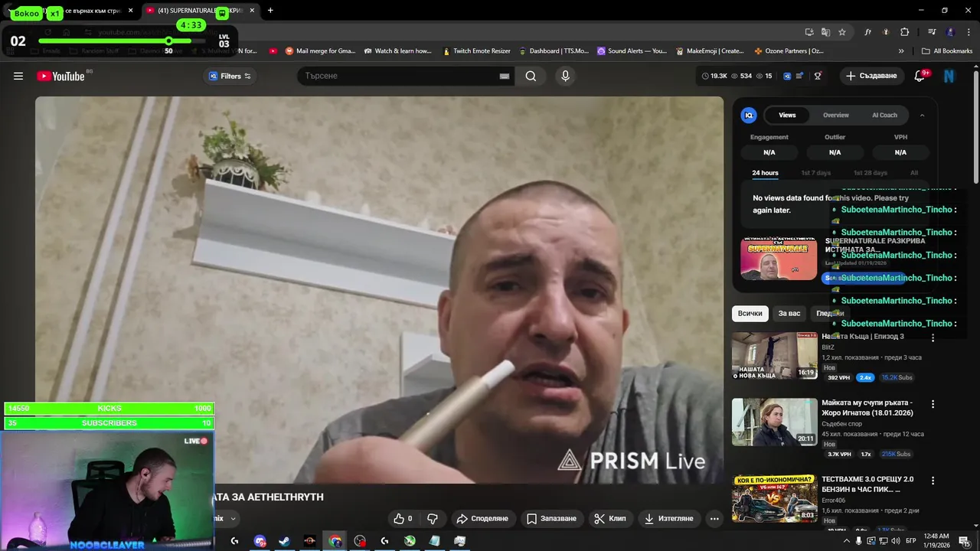Click the Запазване save button
The image size is (980, 551).
point(551,518)
